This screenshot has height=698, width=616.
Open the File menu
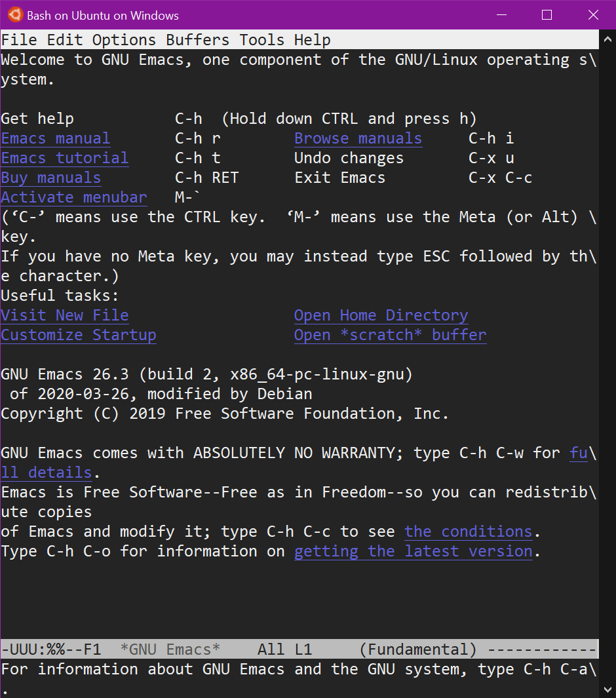point(19,40)
